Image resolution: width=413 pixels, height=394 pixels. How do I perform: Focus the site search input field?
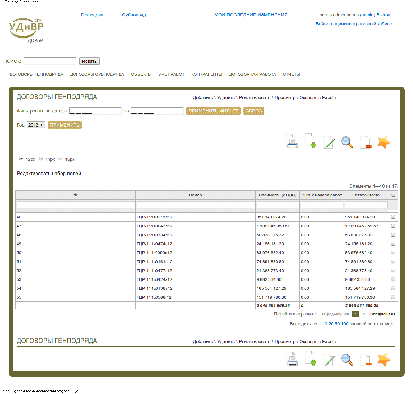click(x=50, y=61)
